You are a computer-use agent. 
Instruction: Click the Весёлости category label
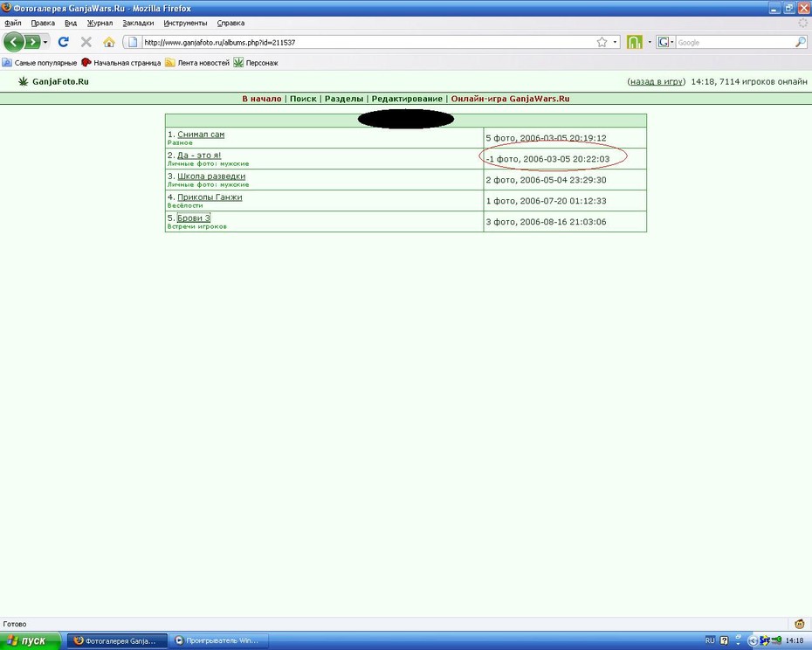185,205
